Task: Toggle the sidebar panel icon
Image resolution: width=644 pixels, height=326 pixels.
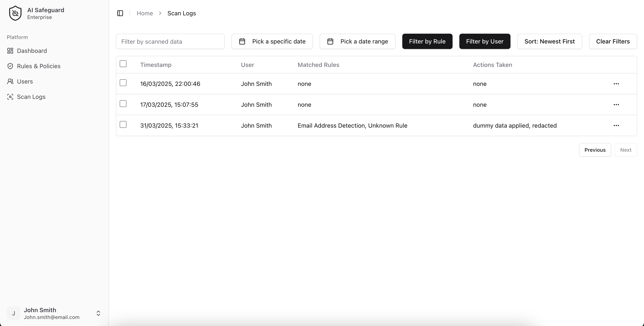Action: pyautogui.click(x=120, y=13)
